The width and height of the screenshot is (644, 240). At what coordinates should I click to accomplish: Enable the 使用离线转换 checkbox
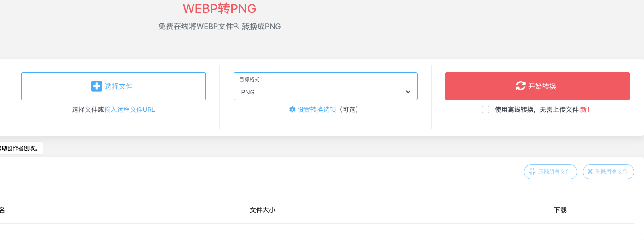coord(486,110)
